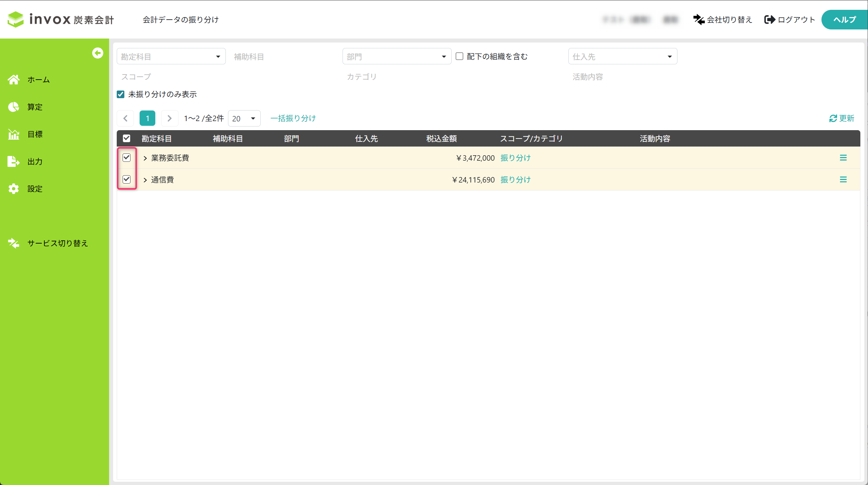Image resolution: width=868 pixels, height=485 pixels.
Task: Enable 配下の組織を含む checkbox
Action: [460, 56]
